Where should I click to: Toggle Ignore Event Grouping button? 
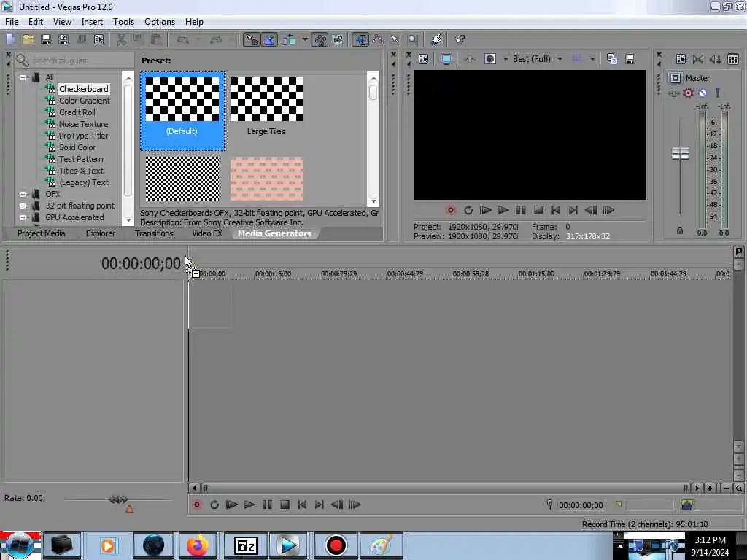(x=338, y=39)
